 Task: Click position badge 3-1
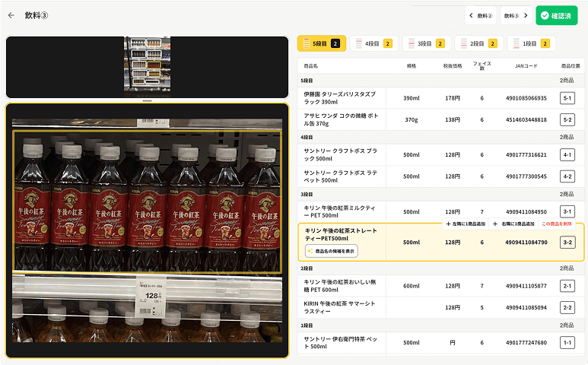pyautogui.click(x=567, y=211)
